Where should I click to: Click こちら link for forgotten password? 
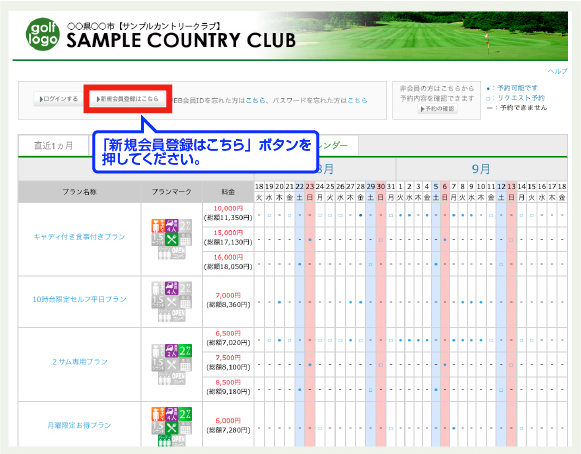tap(357, 100)
